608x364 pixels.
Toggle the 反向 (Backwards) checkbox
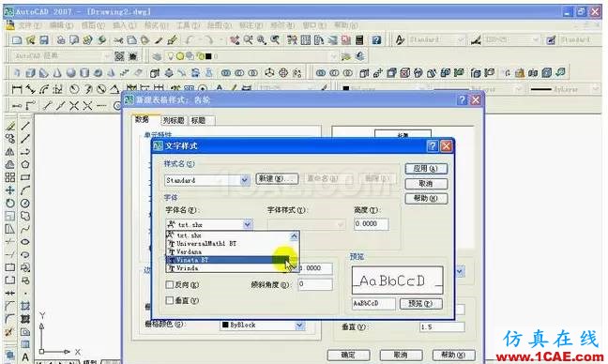click(170, 285)
